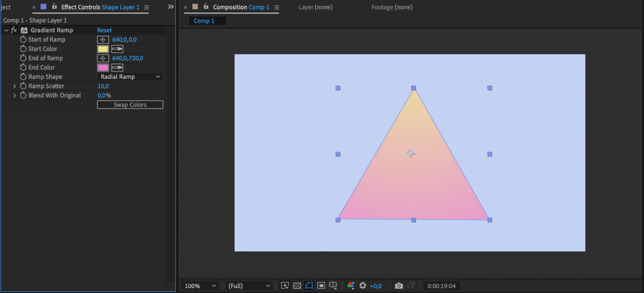Click the End of Ramp point picker icon
The height and width of the screenshot is (293, 644).
click(x=103, y=58)
